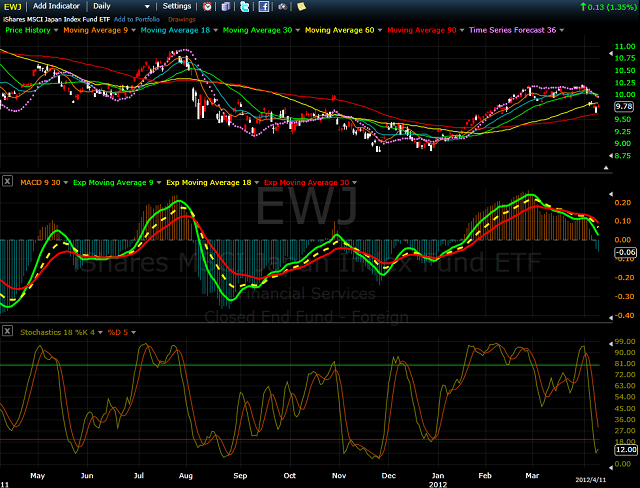Click the Aug label on the time axis
Image resolution: width=640 pixels, height=488 pixels.
pos(186,476)
